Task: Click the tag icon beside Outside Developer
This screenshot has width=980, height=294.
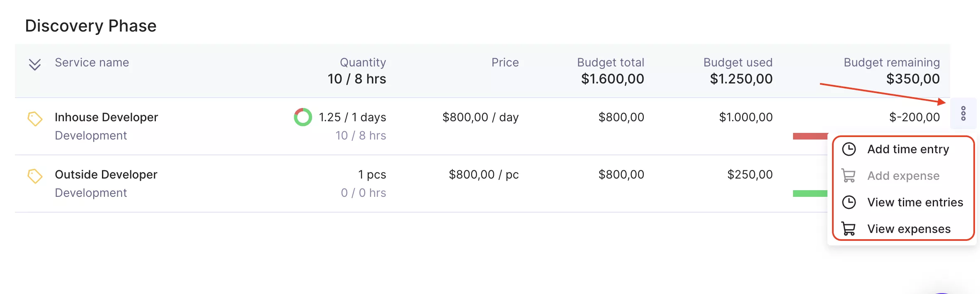Action: point(35,176)
